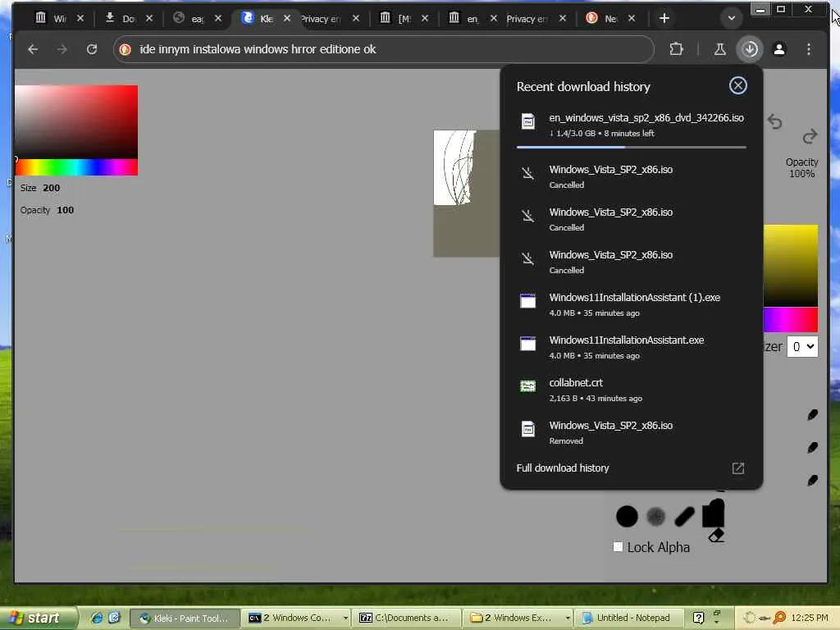Click the system tray clock
The height and width of the screenshot is (630, 840).
[809, 618]
